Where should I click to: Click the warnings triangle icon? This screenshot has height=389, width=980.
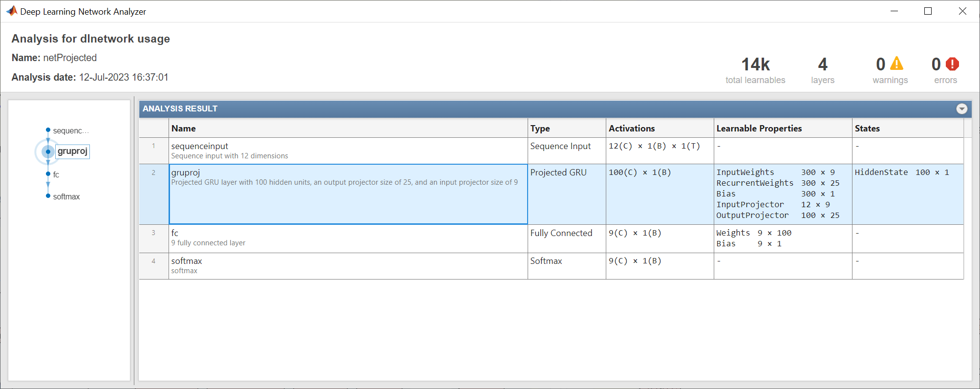coord(896,64)
